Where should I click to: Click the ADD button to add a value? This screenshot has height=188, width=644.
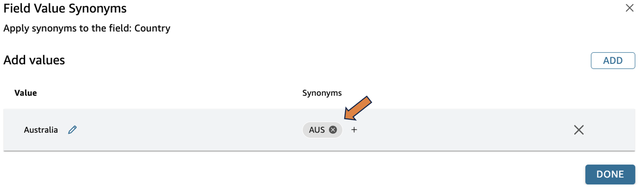click(612, 60)
